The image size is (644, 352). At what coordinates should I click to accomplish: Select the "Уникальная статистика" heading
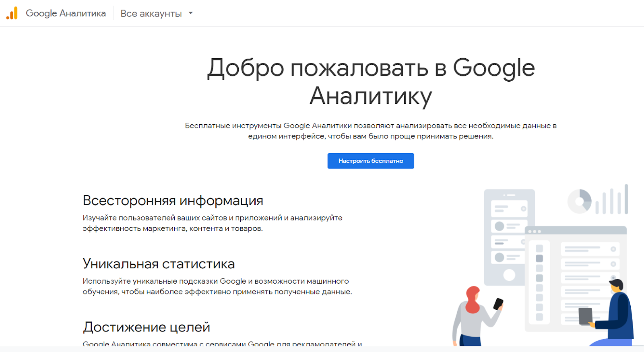pos(159,264)
